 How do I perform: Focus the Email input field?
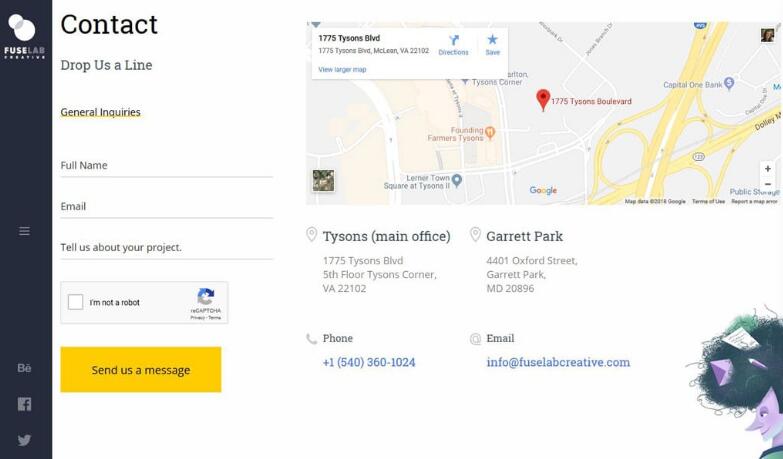pos(167,206)
